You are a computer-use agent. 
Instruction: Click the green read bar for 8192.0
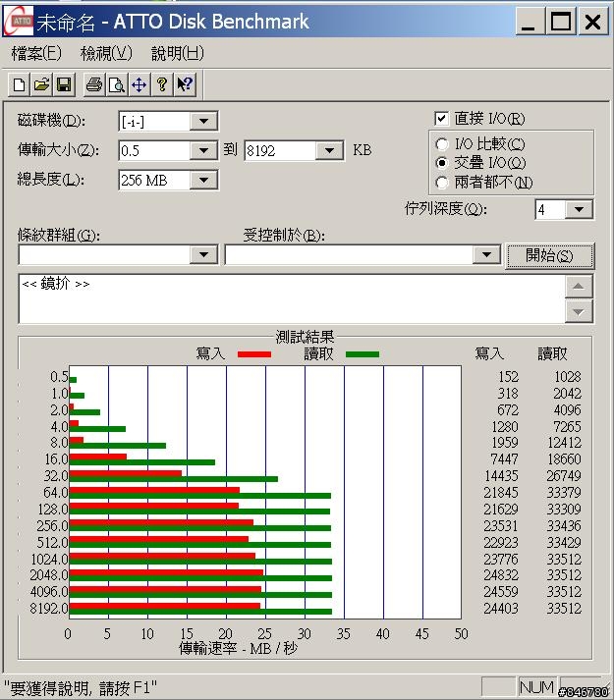pyautogui.click(x=200, y=612)
